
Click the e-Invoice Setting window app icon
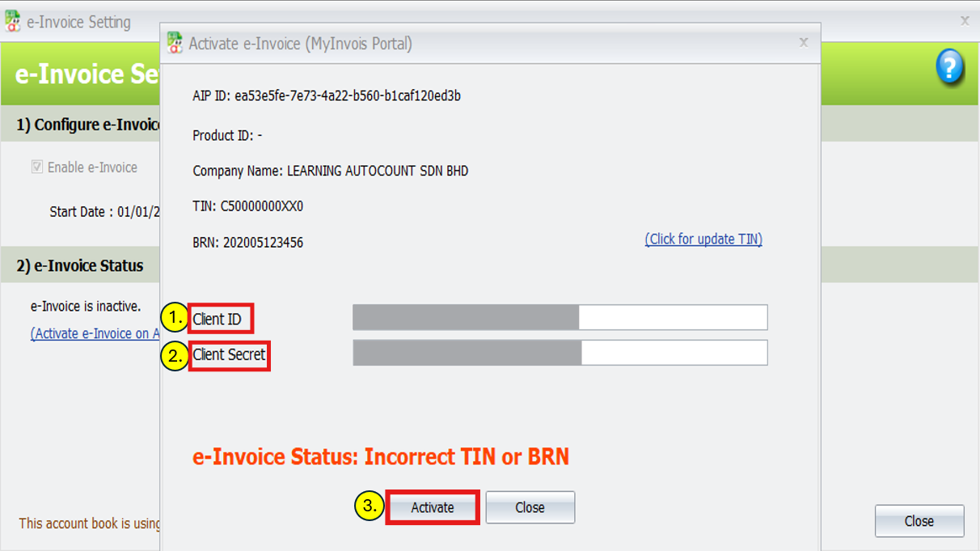coord(13,22)
